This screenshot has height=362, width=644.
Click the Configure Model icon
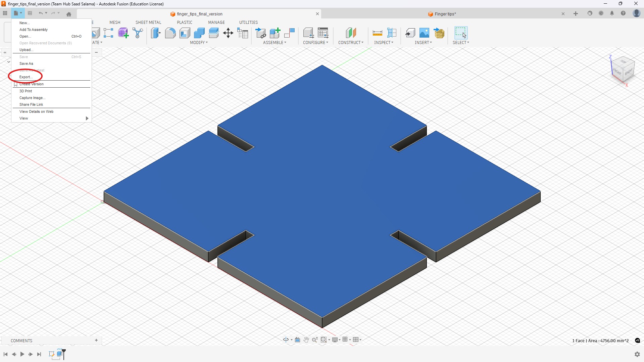(x=308, y=33)
